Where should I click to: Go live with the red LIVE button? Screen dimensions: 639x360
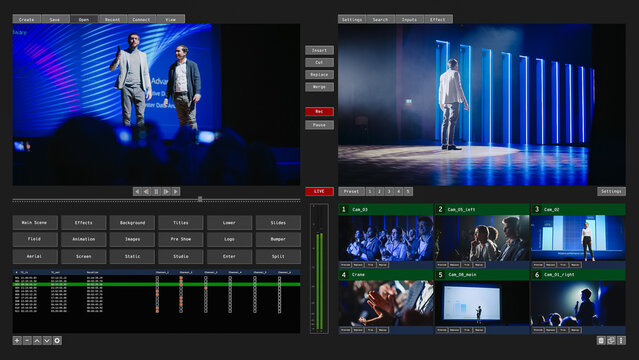(x=320, y=191)
